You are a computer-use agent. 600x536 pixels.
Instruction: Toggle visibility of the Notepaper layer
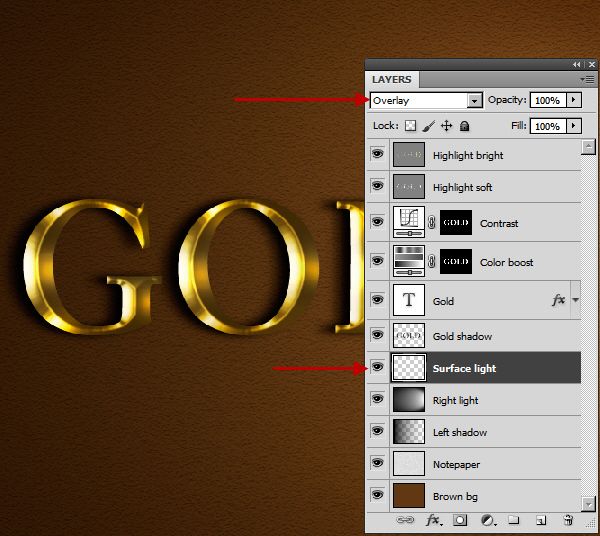point(377,463)
